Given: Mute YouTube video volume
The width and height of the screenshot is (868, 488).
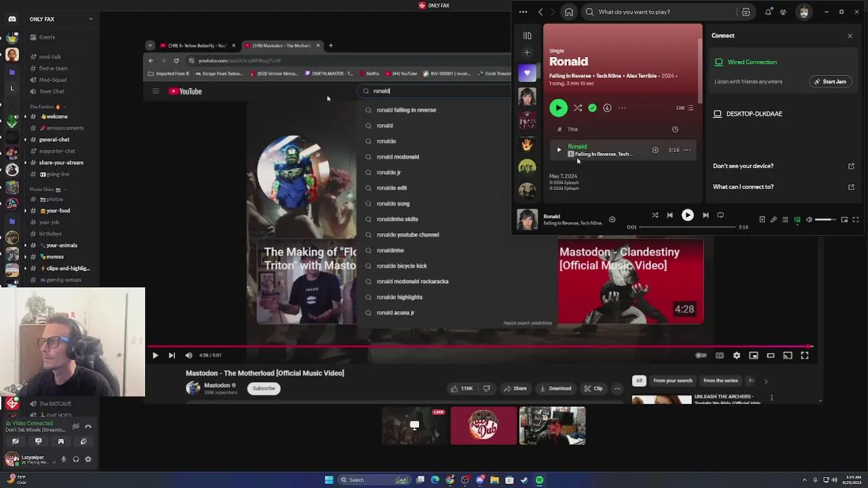Looking at the screenshot, I should [x=189, y=355].
